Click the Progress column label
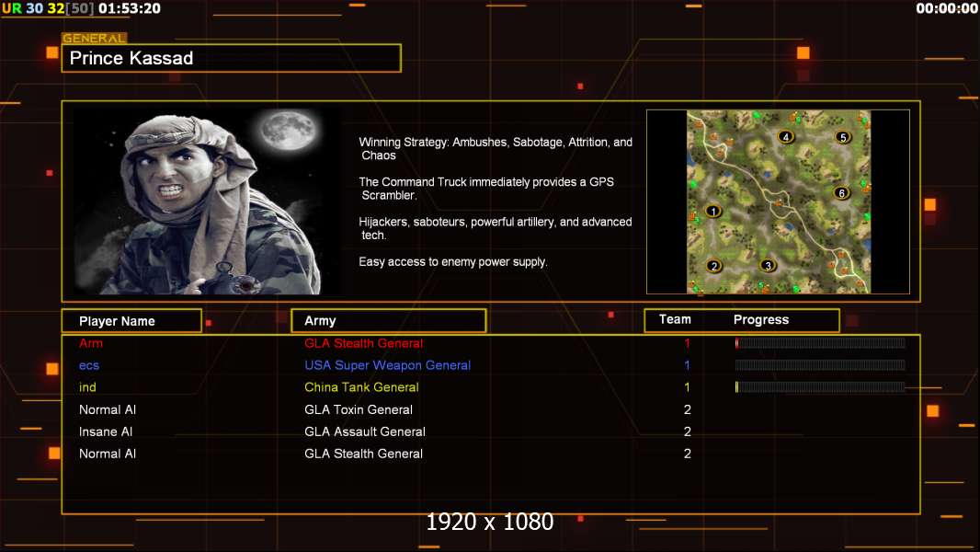980x552 pixels. pos(760,319)
